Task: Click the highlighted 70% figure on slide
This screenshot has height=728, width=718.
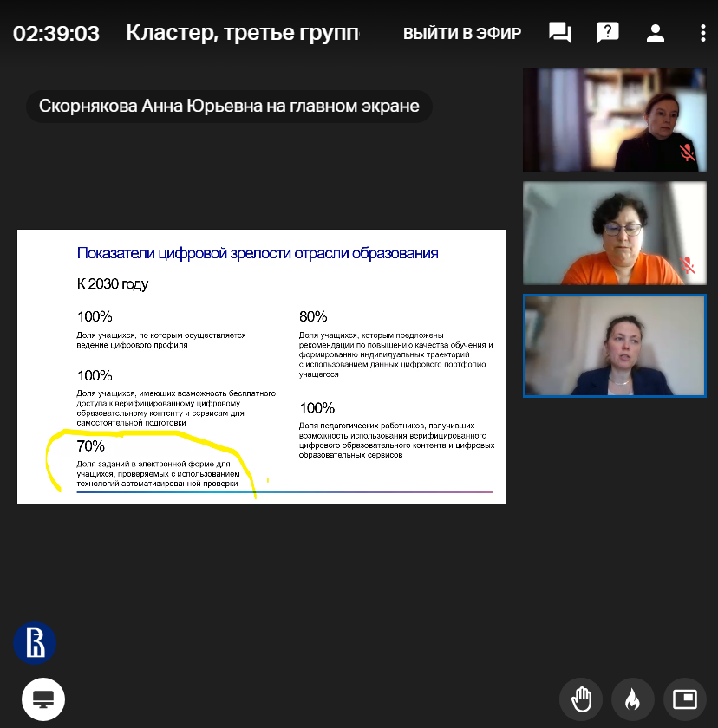Action: click(x=91, y=446)
